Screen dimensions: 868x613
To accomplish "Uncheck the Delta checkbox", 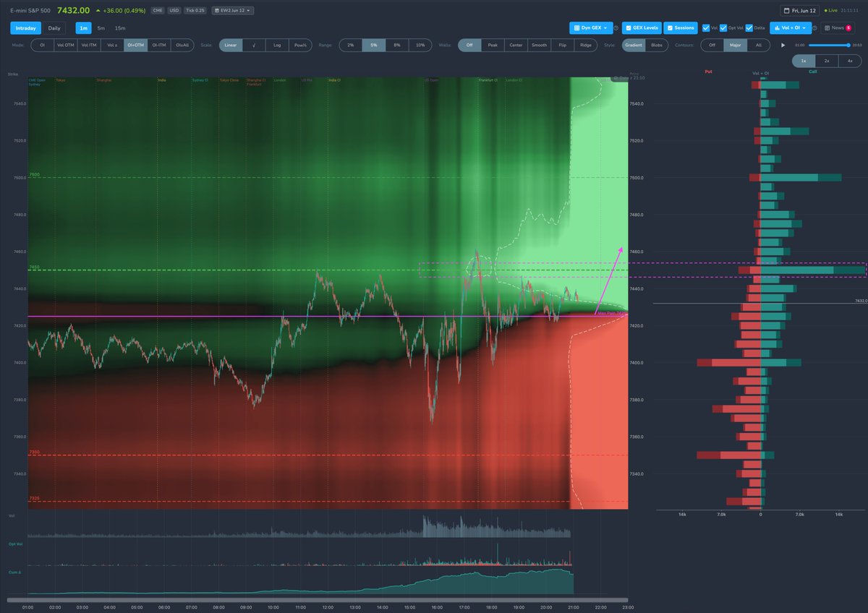I will [x=749, y=28].
